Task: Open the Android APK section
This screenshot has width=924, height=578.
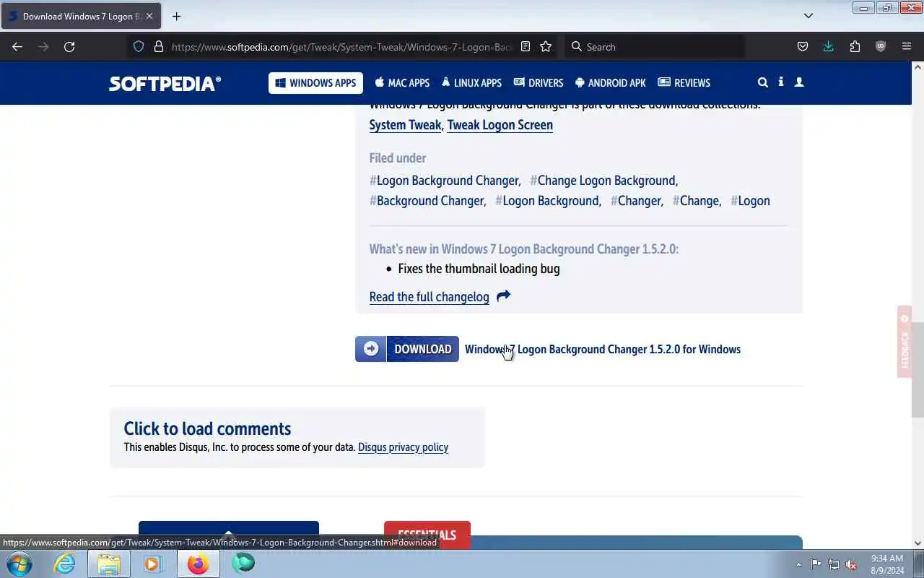Action: click(610, 83)
